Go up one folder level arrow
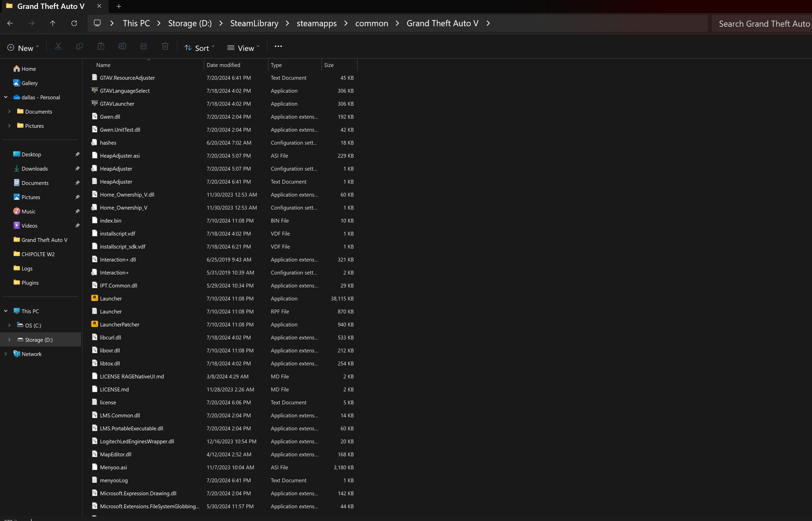This screenshot has width=812, height=521. point(52,23)
